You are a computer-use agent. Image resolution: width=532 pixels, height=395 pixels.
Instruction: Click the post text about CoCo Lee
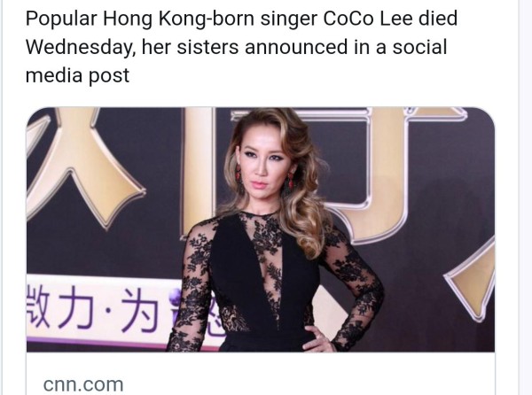241,47
